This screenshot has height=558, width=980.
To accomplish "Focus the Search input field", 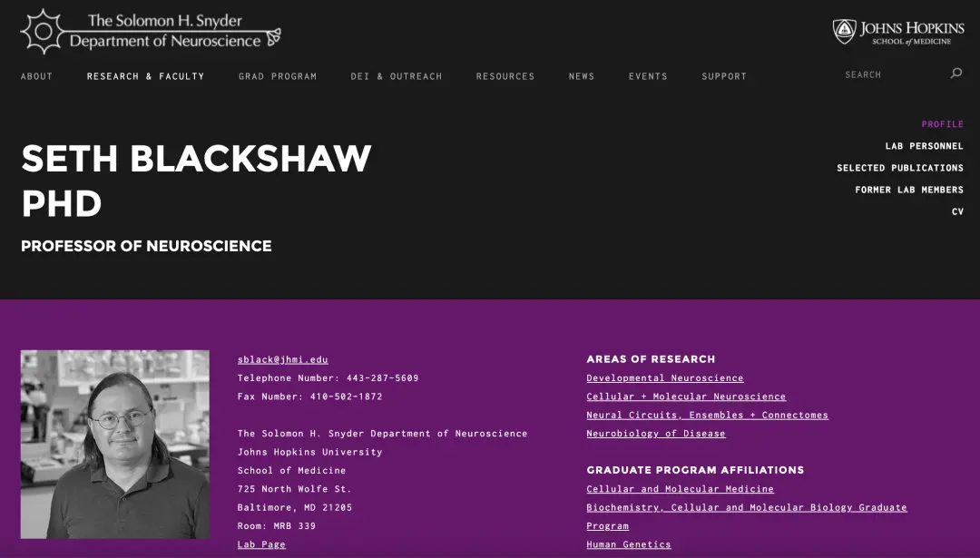I will click(894, 74).
